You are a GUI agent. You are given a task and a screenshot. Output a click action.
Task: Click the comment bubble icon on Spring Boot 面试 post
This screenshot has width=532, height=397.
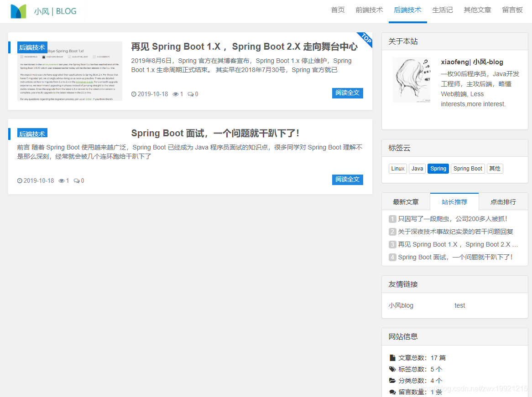[75, 180]
